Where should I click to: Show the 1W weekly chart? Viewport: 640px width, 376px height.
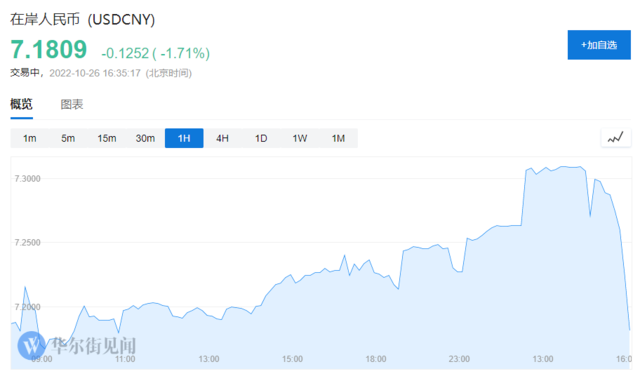[300, 138]
